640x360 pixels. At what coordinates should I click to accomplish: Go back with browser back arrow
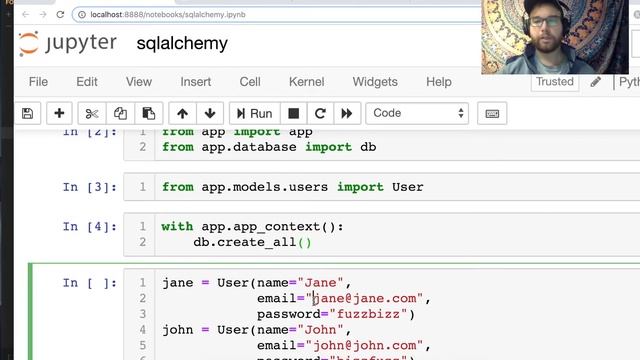pyautogui.click(x=26, y=15)
